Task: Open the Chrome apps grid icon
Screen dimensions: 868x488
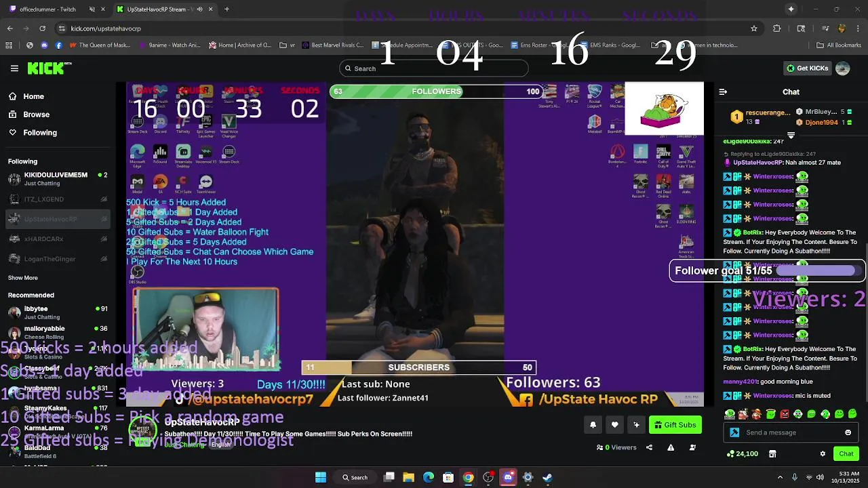Action: tap(9, 45)
